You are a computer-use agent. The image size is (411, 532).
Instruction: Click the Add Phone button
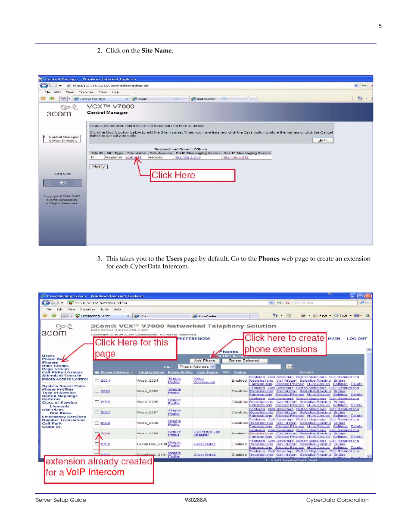tap(205, 361)
